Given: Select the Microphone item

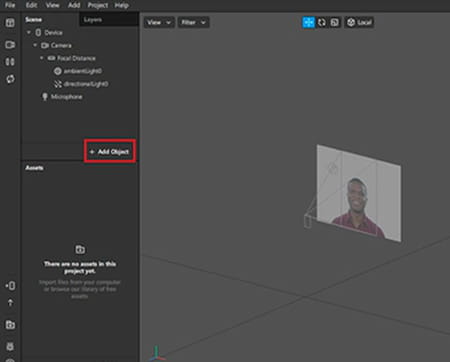Looking at the screenshot, I should click(x=66, y=97).
